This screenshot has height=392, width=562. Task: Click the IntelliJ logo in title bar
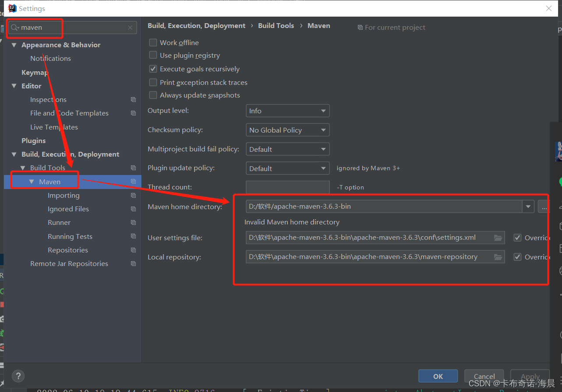pyautogui.click(x=12, y=8)
